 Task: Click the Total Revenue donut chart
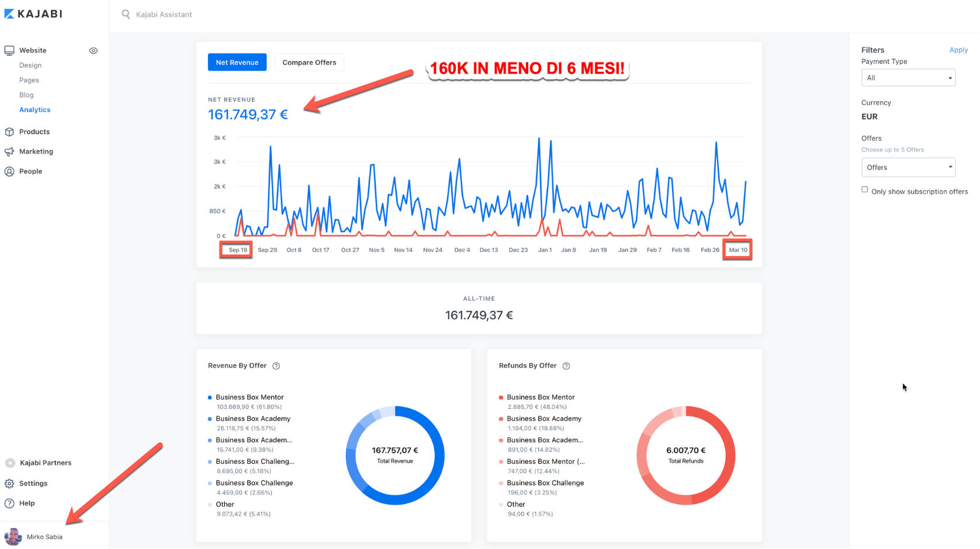pos(395,456)
